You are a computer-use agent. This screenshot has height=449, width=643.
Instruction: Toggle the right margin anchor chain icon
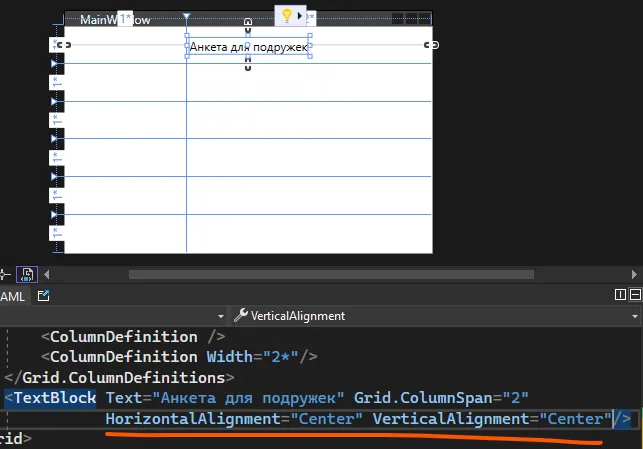431,45
